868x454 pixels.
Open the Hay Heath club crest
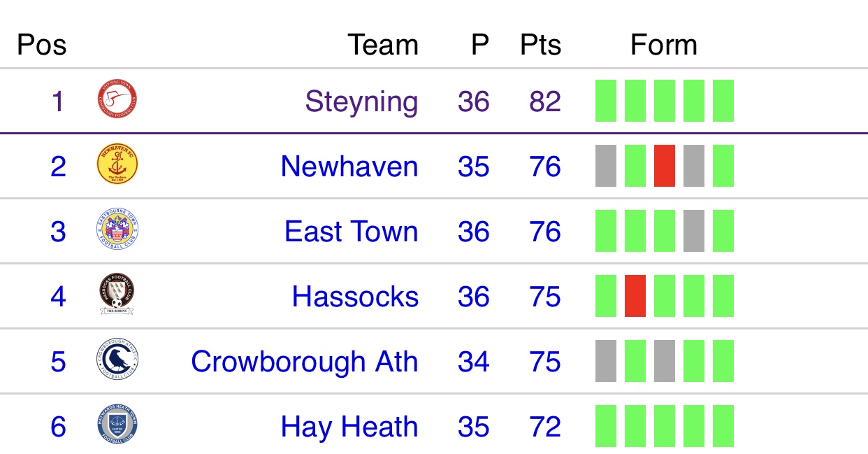pyautogui.click(x=117, y=426)
